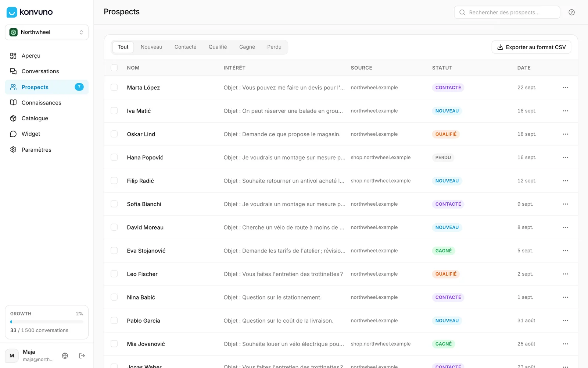Check the Filip Radić row checkbox

(114, 181)
